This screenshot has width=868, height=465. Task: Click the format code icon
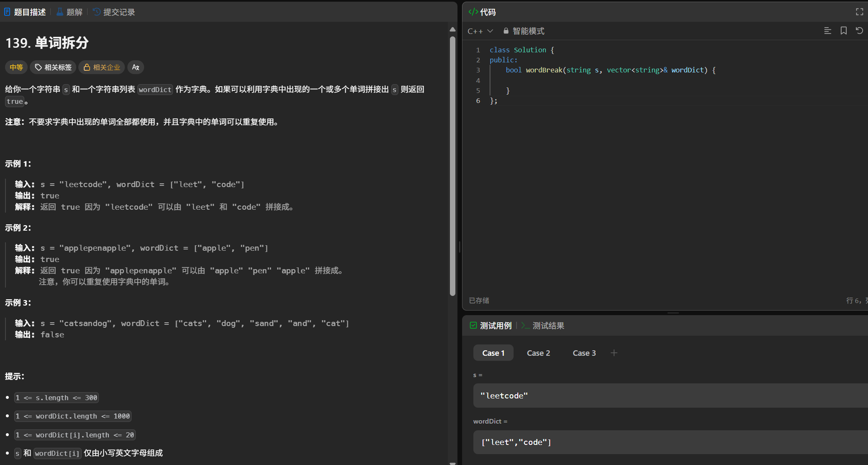(x=827, y=31)
